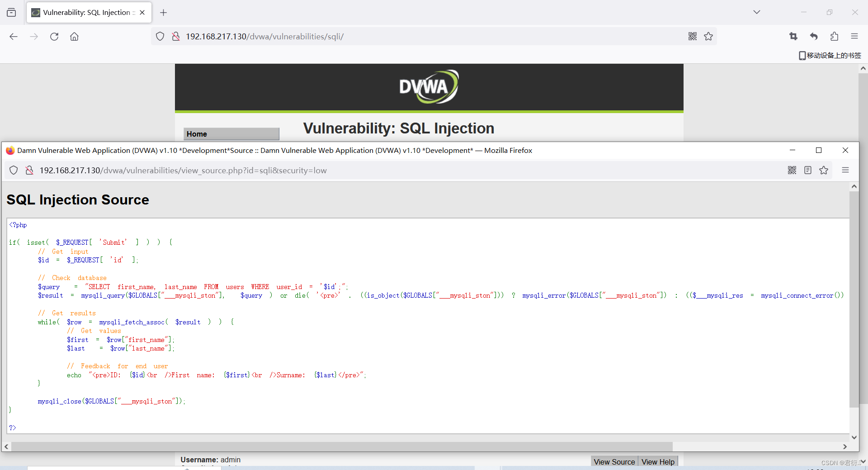The height and width of the screenshot is (470, 868).
Task: Click the Firefox logo in popup title bar
Action: [x=10, y=150]
